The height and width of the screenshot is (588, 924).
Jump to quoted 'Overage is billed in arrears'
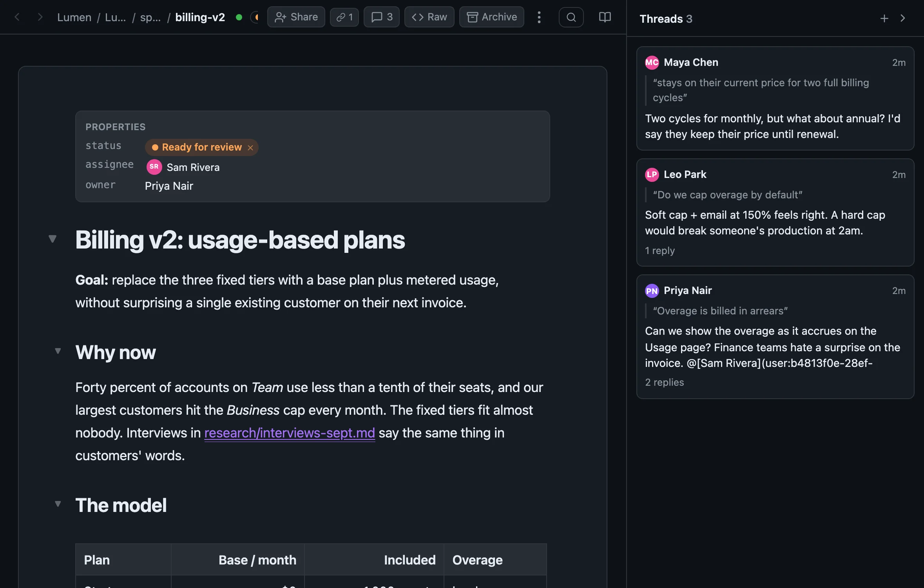(x=720, y=311)
